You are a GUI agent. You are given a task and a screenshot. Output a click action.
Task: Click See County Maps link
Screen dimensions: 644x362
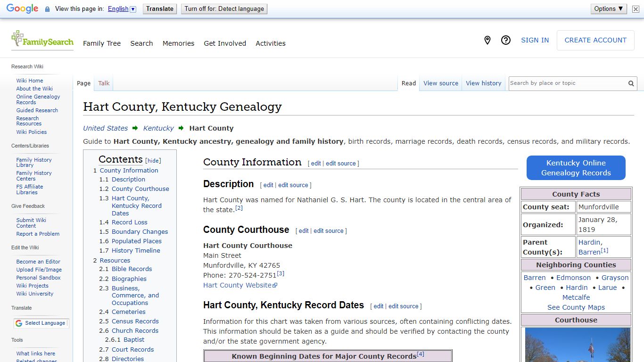576,308
